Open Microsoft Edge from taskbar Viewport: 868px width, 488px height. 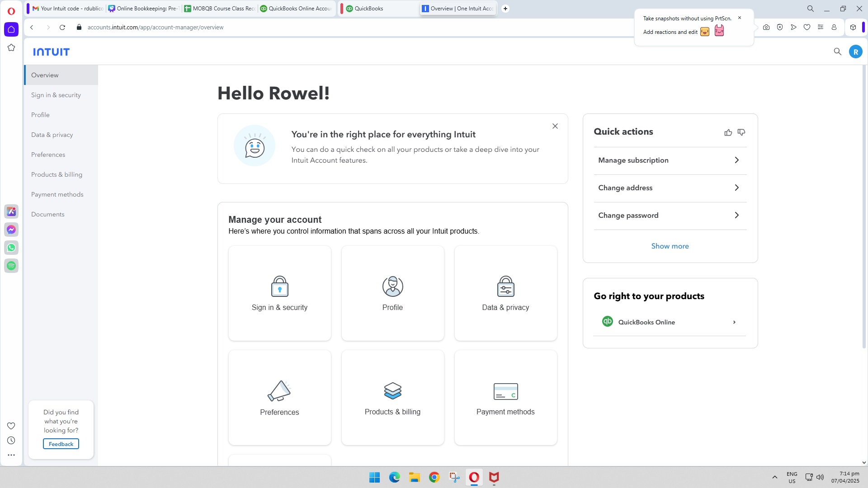(x=395, y=477)
